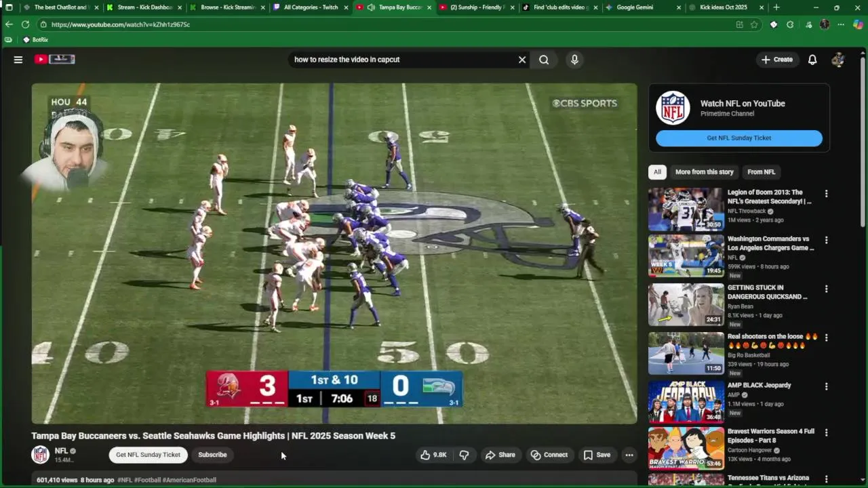This screenshot has height=488, width=868.
Task: Click the #Football hashtag link
Action: coord(148,480)
